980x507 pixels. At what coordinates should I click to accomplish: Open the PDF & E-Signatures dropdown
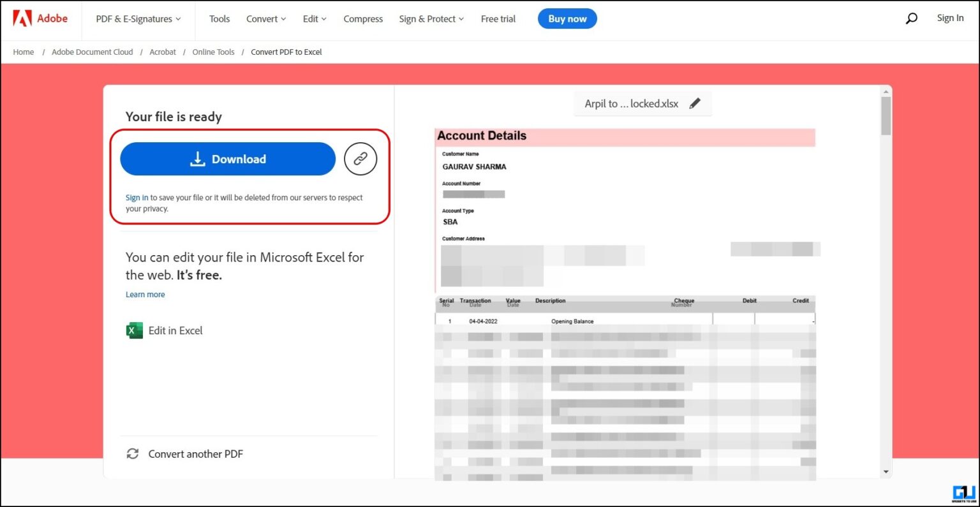coord(138,18)
